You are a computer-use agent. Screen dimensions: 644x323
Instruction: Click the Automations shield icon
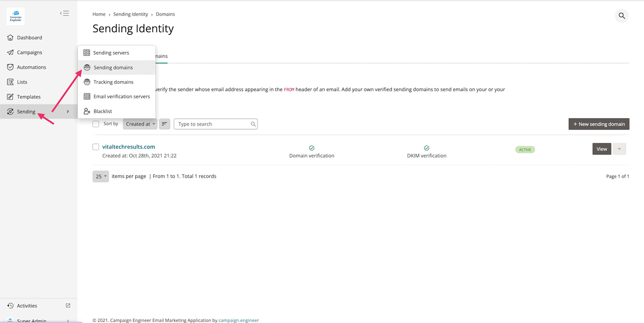tap(10, 67)
